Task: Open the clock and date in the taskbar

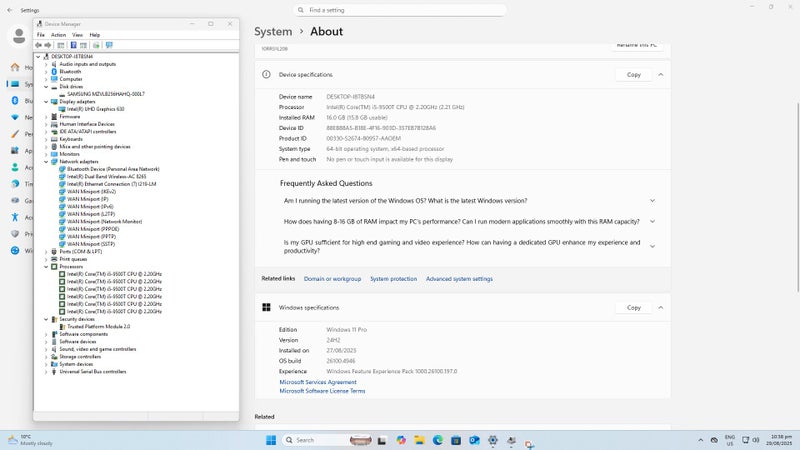Action: coord(779,440)
